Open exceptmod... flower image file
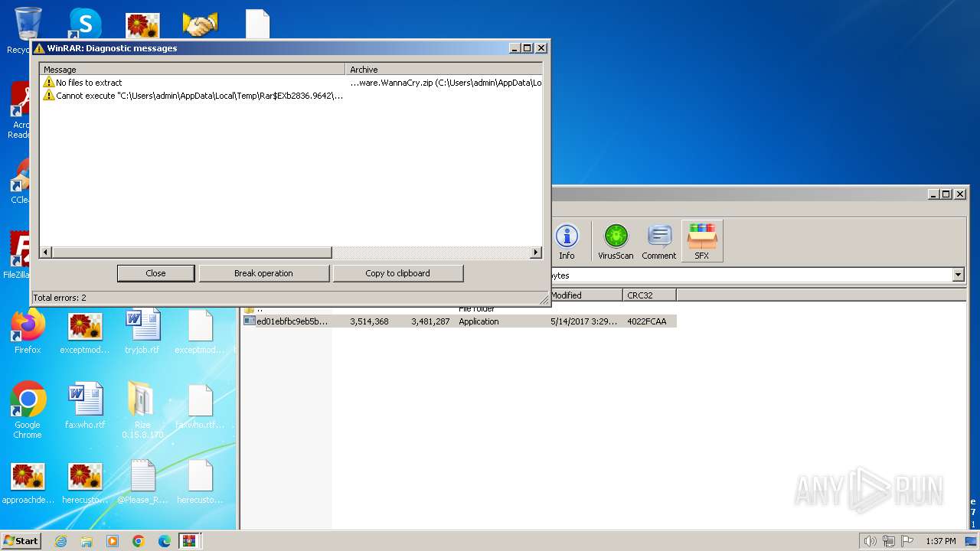Viewport: 980px width, 551px height. coord(85,333)
